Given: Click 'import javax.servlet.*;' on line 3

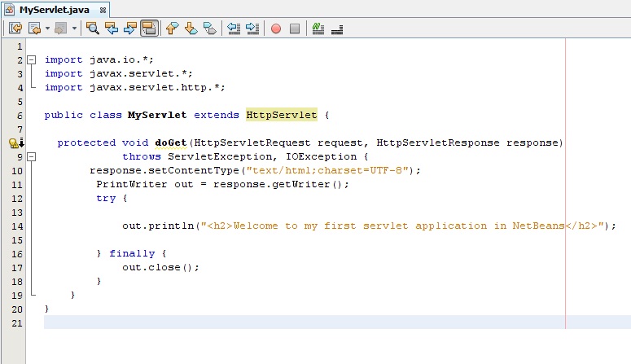Looking at the screenshot, I should [x=119, y=73].
